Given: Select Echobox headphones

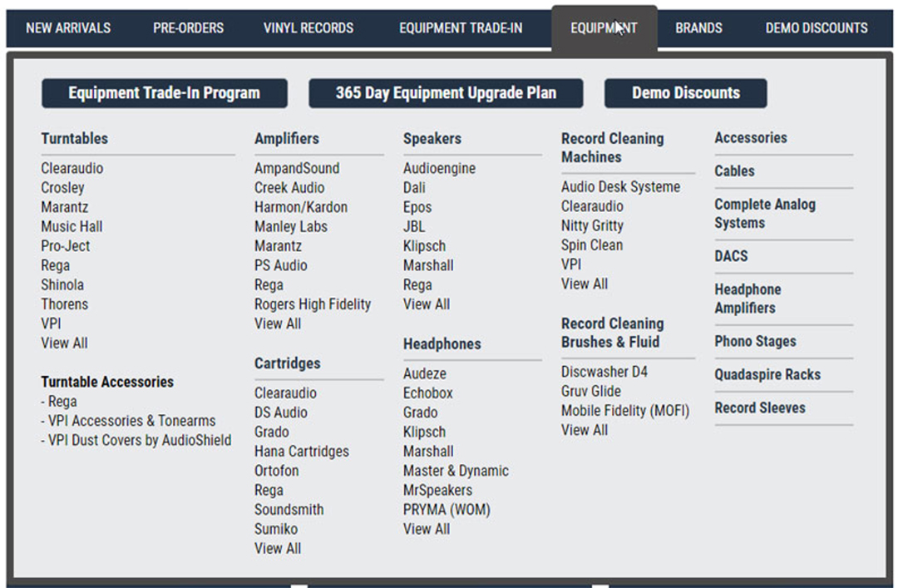Looking at the screenshot, I should (428, 393).
